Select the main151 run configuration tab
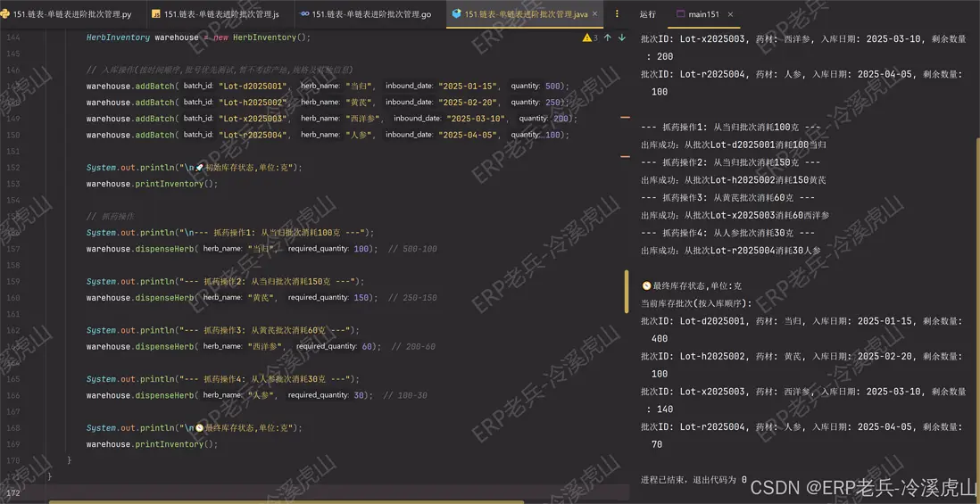The width and height of the screenshot is (980, 504). pyautogui.click(x=703, y=13)
